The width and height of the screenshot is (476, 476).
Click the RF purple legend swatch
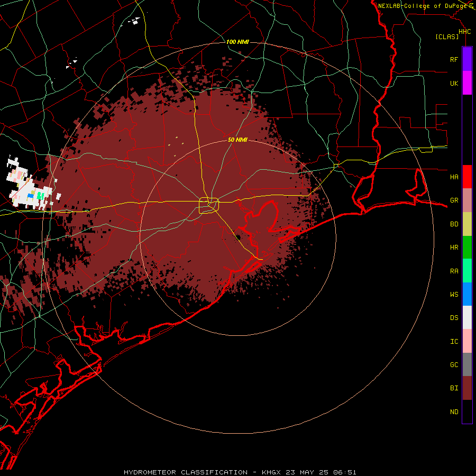[x=467, y=59]
